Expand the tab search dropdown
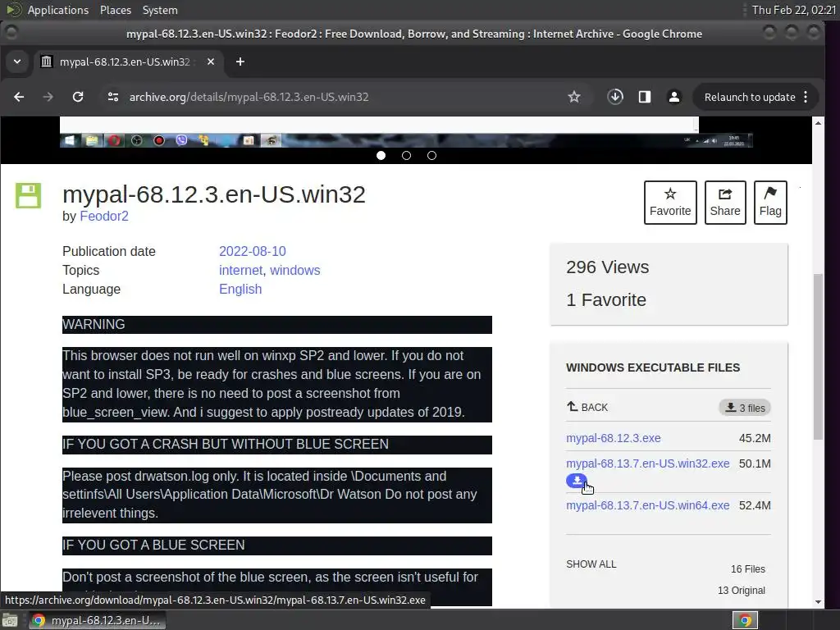This screenshot has width=840, height=630. click(17, 62)
